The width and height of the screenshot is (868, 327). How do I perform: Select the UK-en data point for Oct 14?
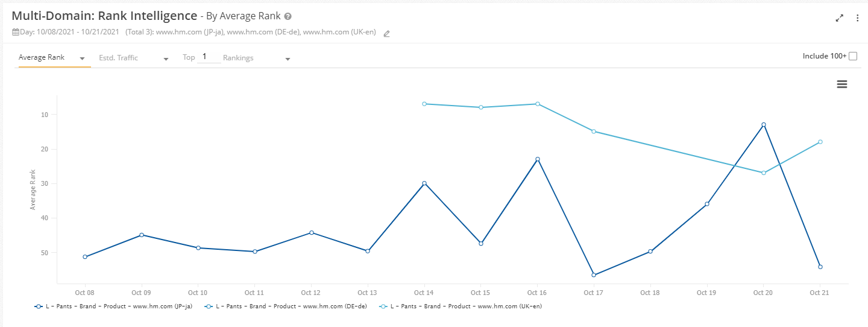pyautogui.click(x=424, y=104)
